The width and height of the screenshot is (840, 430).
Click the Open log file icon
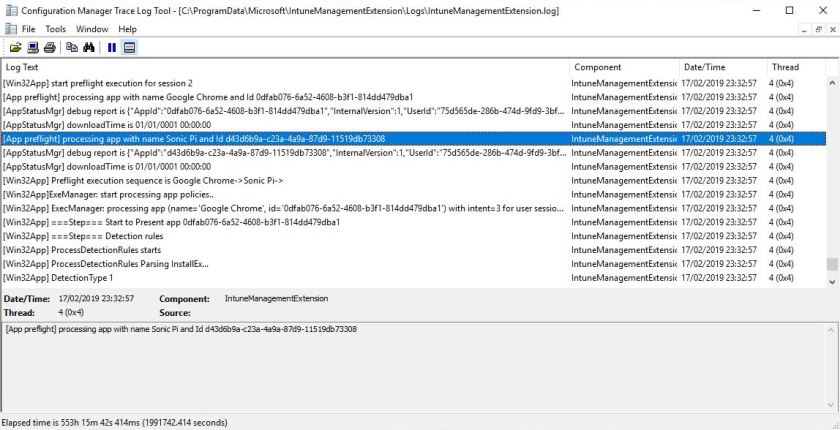tap(15, 47)
